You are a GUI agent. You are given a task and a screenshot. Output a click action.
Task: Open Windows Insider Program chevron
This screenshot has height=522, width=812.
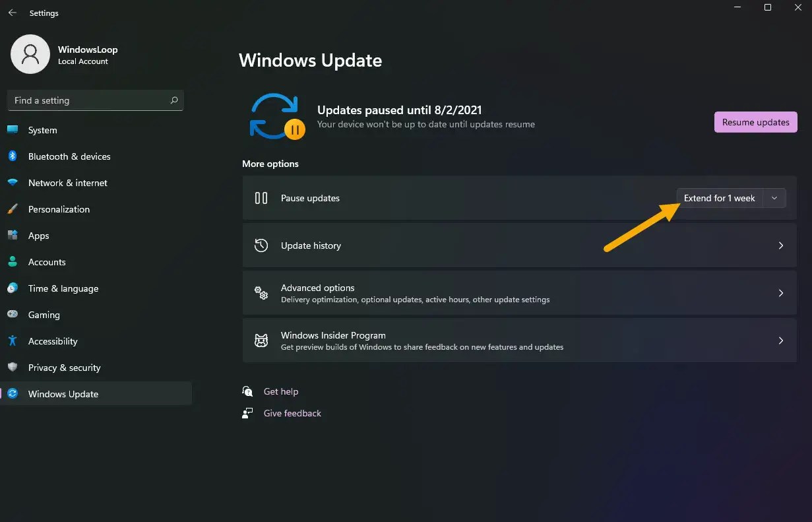coord(781,341)
